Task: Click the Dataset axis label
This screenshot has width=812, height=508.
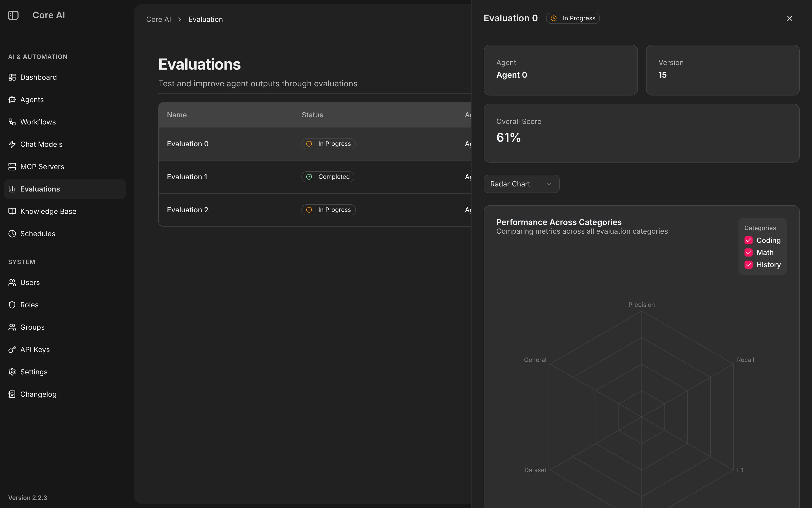Action: coord(535,470)
